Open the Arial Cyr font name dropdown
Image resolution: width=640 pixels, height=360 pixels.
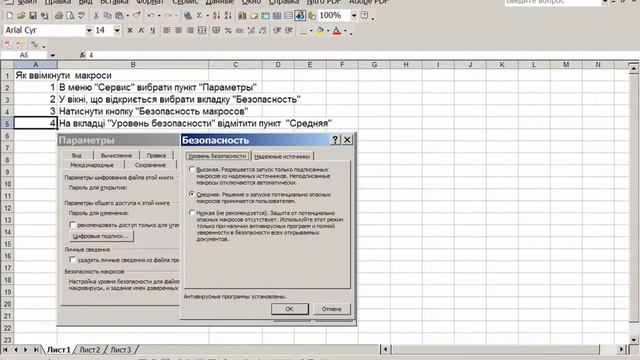pyautogui.click(x=89, y=31)
